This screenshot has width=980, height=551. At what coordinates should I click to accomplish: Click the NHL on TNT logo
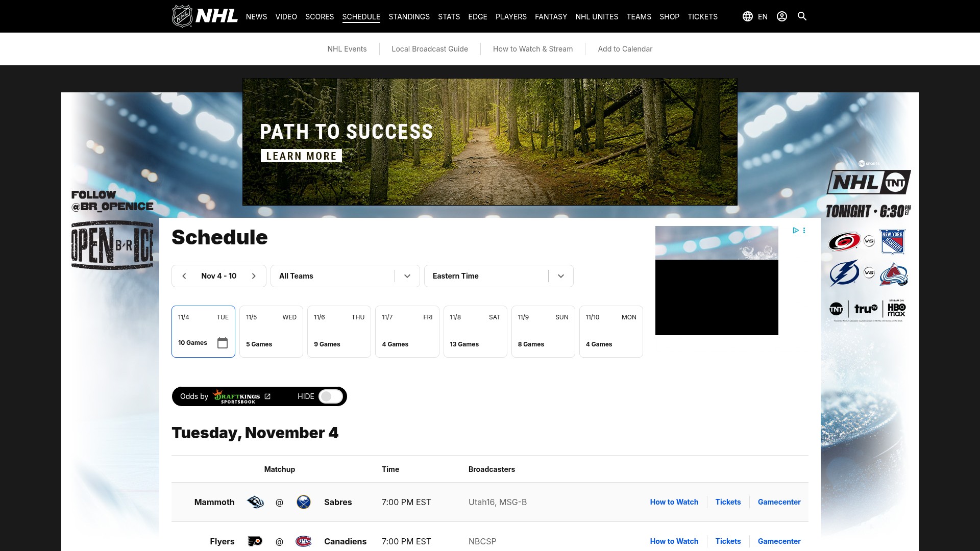(x=869, y=182)
